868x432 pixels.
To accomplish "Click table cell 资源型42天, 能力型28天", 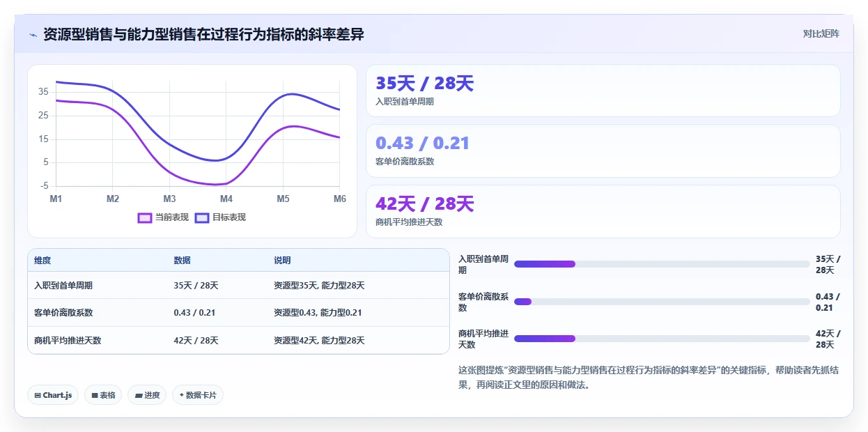I will point(319,341).
